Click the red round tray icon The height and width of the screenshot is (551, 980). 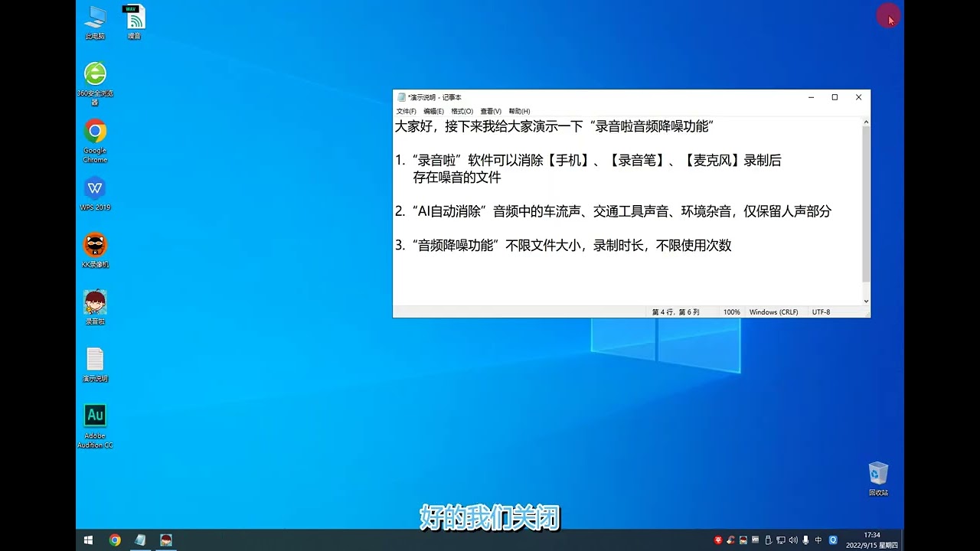pos(718,540)
